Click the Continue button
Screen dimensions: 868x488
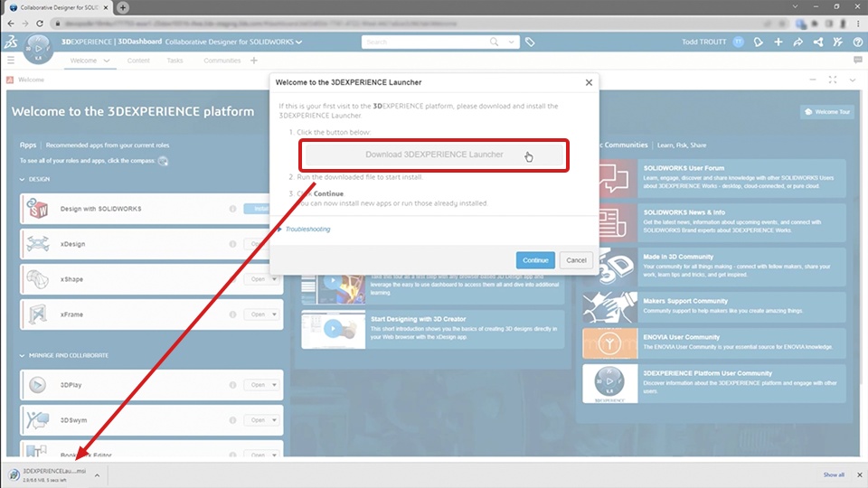[535, 260]
